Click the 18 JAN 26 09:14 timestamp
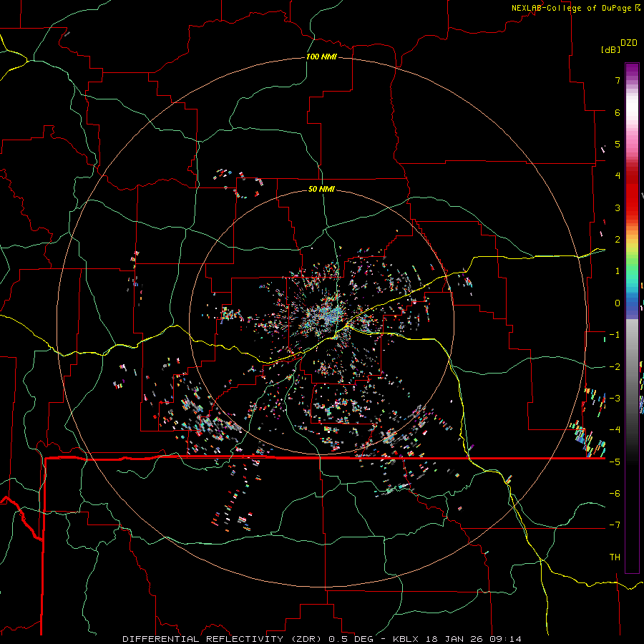644x644 pixels. tap(472, 639)
